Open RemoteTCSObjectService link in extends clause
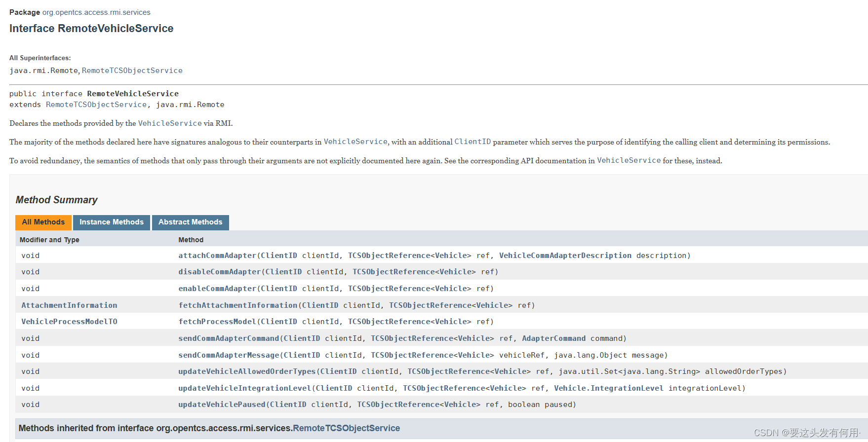The height and width of the screenshot is (442, 868). click(x=96, y=105)
